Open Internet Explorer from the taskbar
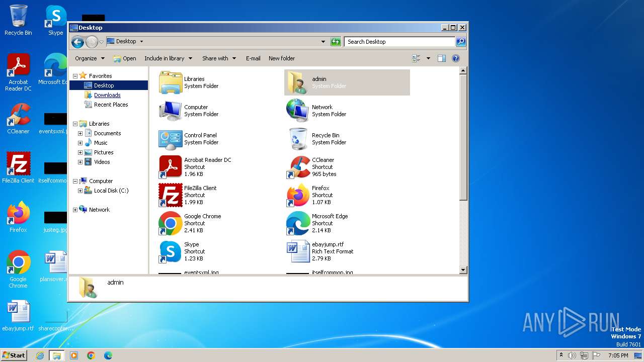Image resolution: width=644 pixels, height=362 pixels. tap(40, 355)
